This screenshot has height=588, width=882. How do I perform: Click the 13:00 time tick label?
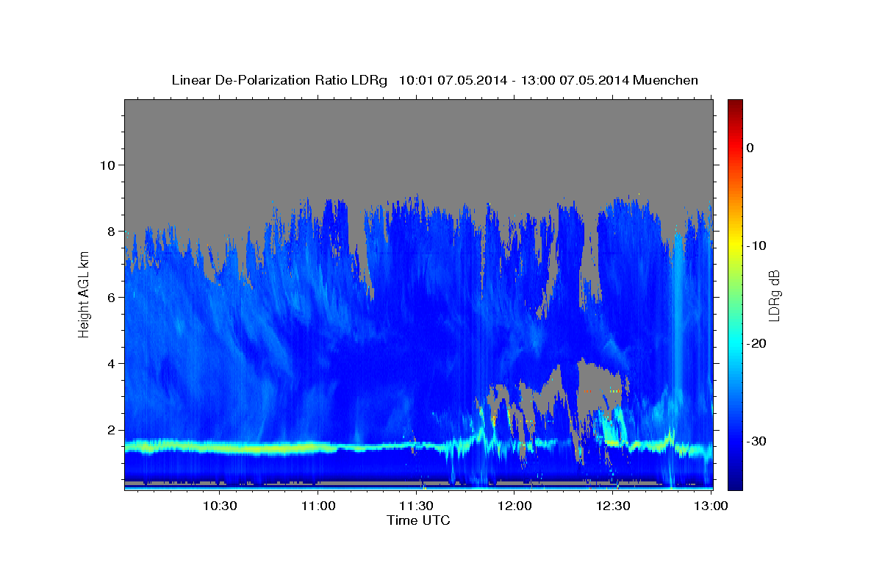pos(711,506)
